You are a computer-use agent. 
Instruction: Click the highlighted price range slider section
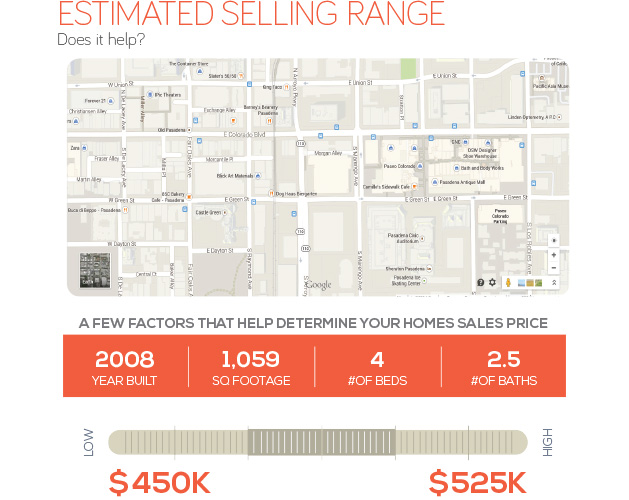tap(321, 443)
